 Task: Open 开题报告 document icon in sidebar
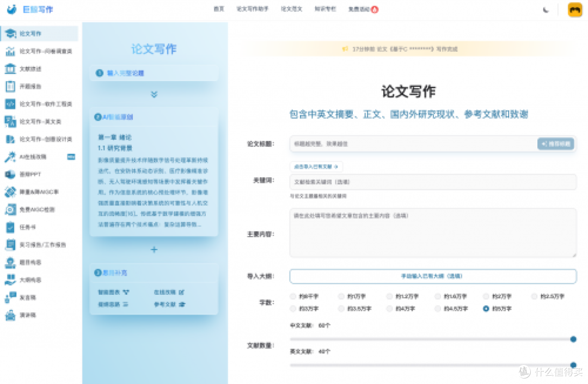[10, 86]
